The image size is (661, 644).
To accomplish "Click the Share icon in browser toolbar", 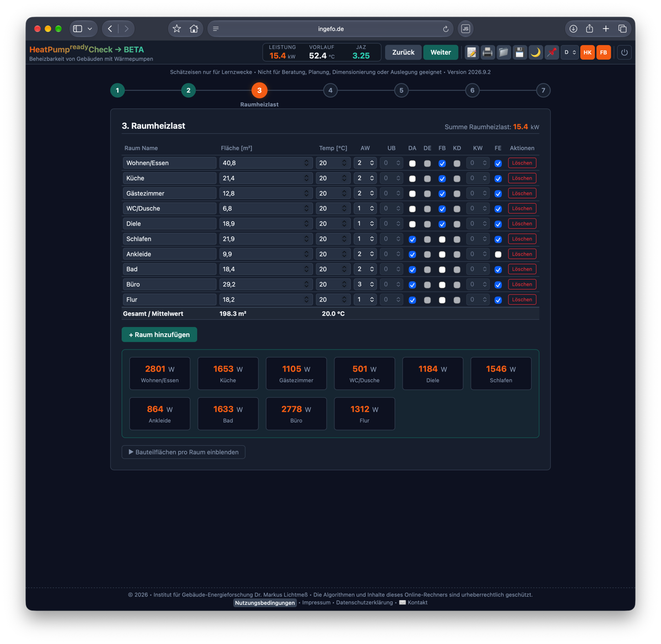I will tap(589, 29).
